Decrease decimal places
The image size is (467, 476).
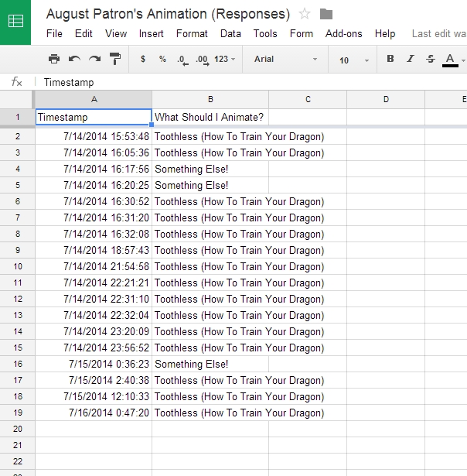182,59
